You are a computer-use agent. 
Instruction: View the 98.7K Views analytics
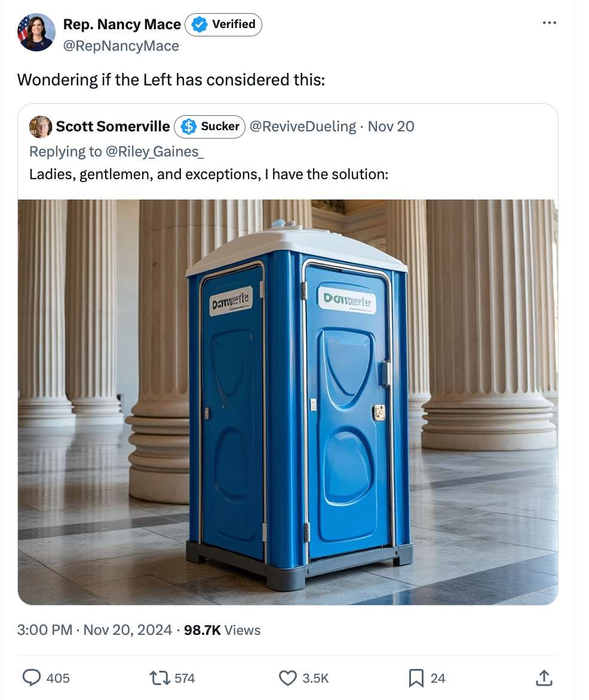222,630
